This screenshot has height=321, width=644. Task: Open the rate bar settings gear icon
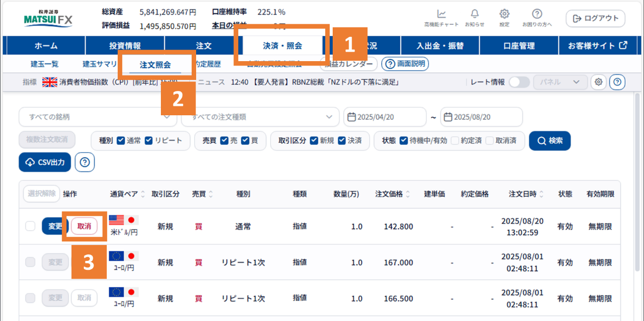pyautogui.click(x=598, y=82)
